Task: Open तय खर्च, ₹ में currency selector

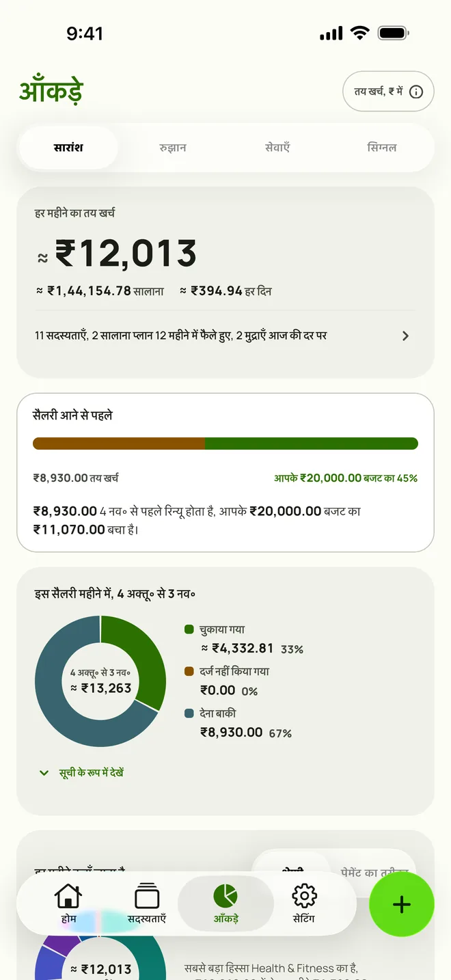Action: pos(388,92)
